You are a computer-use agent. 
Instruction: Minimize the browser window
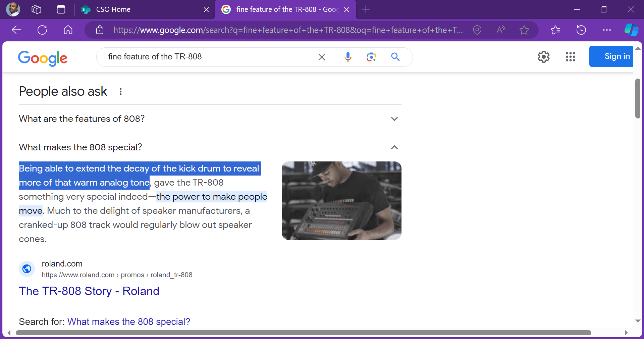tap(577, 9)
